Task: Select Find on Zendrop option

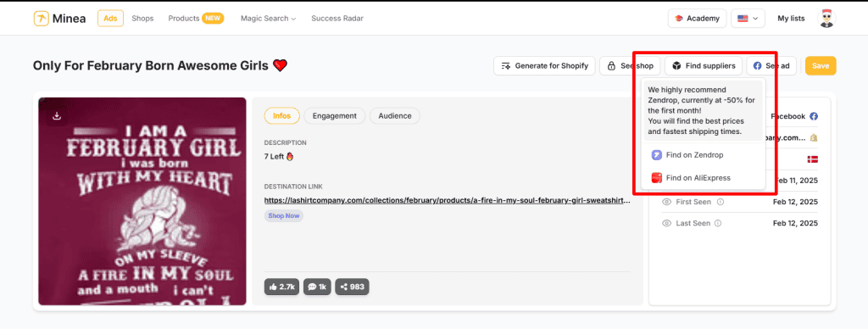Action: pos(703,155)
